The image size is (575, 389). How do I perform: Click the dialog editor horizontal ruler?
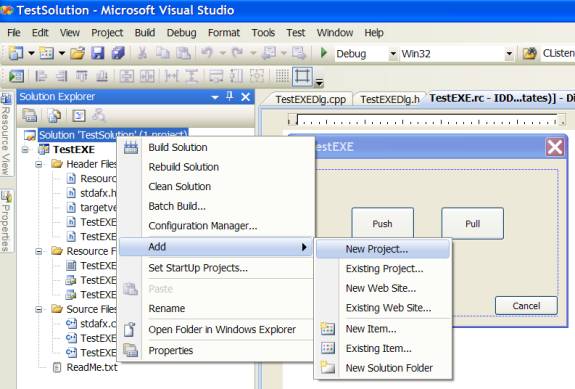(x=427, y=120)
